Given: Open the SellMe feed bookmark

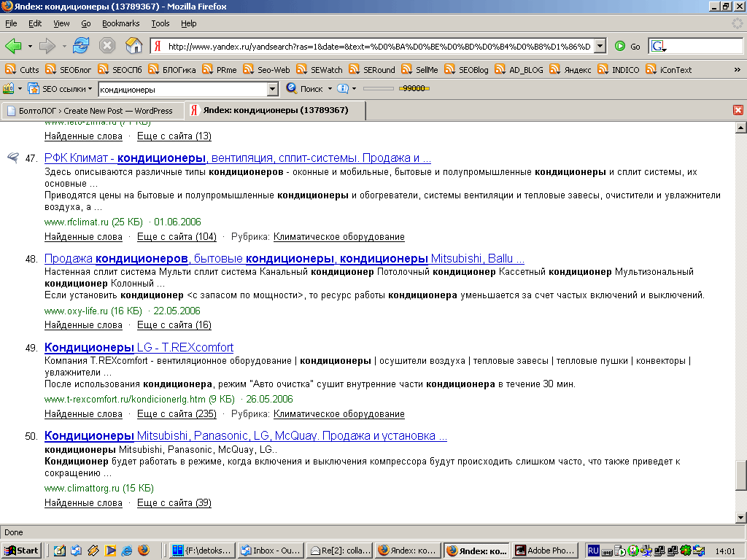Looking at the screenshot, I should [419, 69].
